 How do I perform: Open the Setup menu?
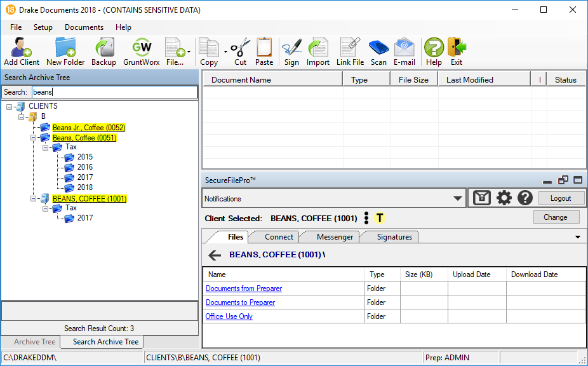43,27
